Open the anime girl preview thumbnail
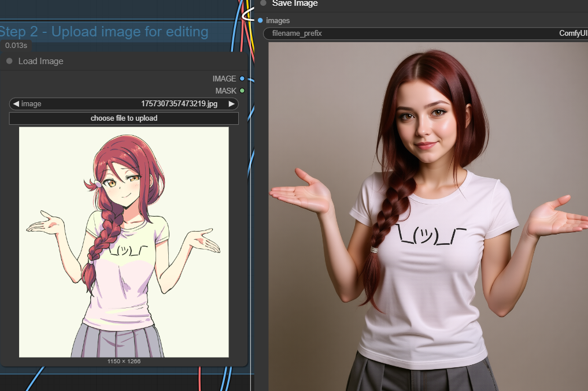 click(x=124, y=242)
